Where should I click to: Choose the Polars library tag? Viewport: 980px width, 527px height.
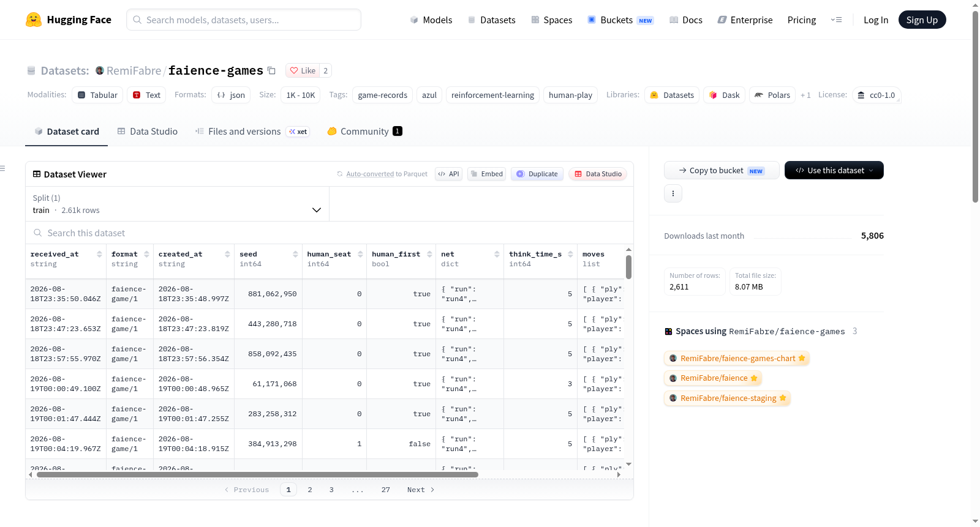click(772, 95)
